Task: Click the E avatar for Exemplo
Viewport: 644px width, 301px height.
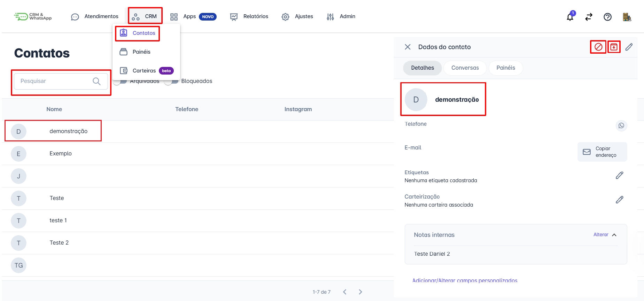Action: [x=18, y=154]
